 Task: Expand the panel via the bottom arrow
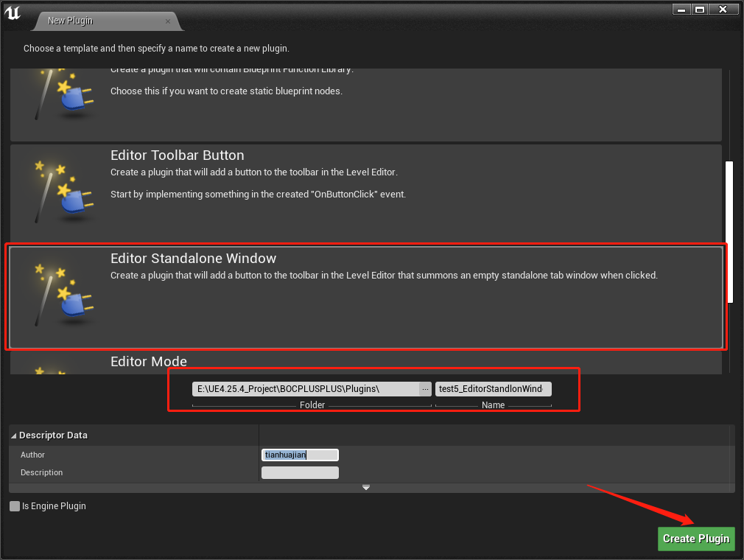(x=366, y=487)
